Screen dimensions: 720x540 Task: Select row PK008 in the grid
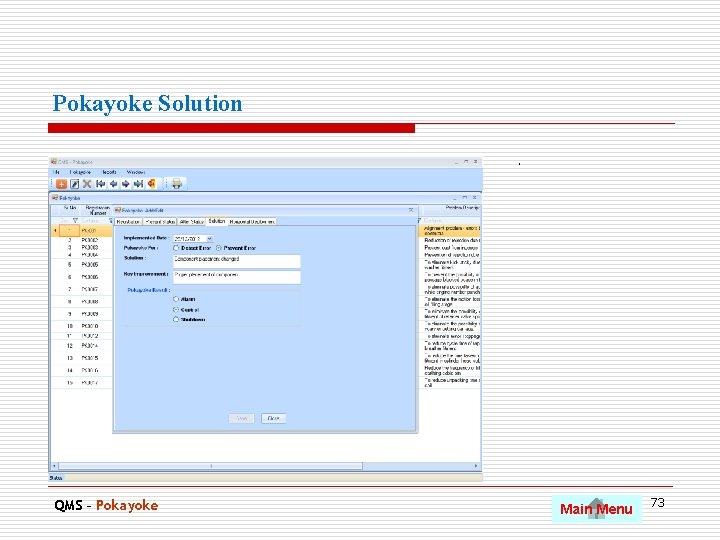81,302
